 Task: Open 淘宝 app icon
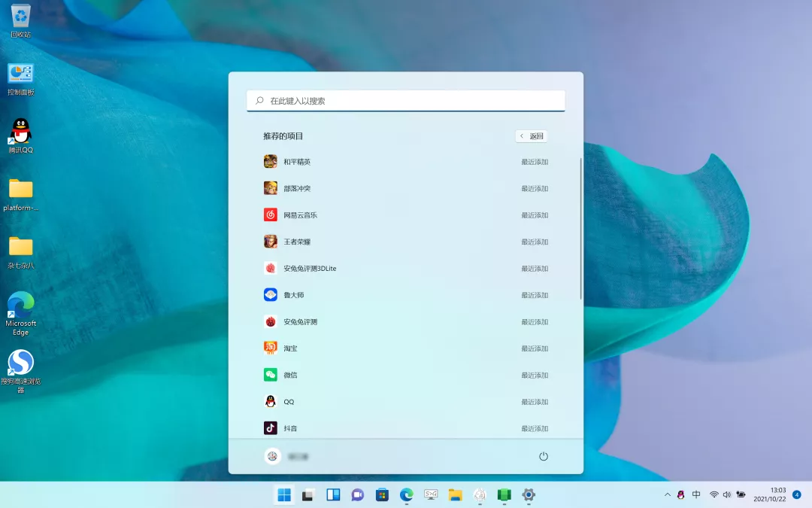(x=271, y=348)
